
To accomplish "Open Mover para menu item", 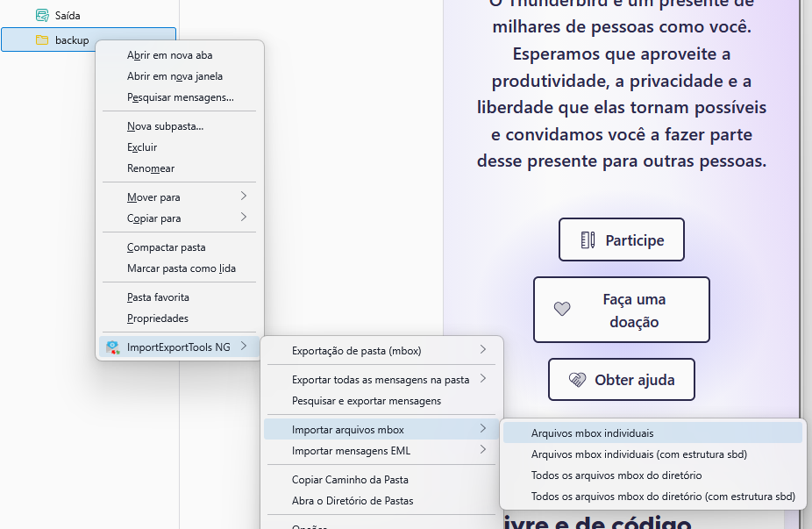I will [179, 197].
